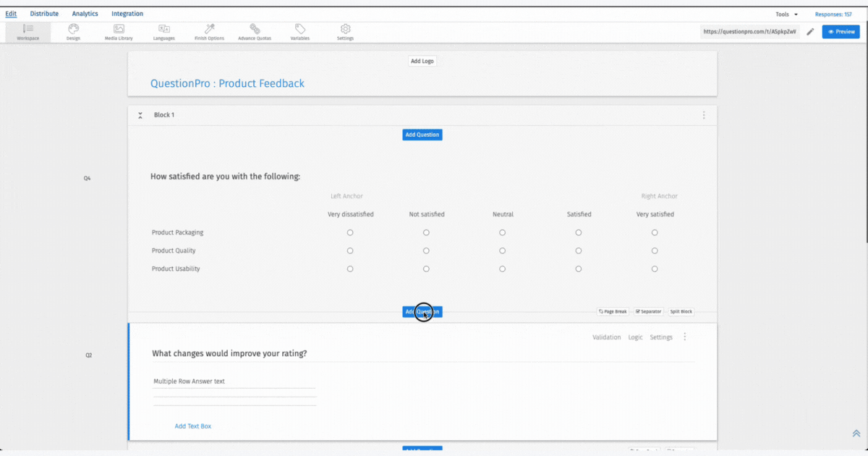The height and width of the screenshot is (456, 868).
Task: Click the Add Text Box link
Action: pos(193,426)
